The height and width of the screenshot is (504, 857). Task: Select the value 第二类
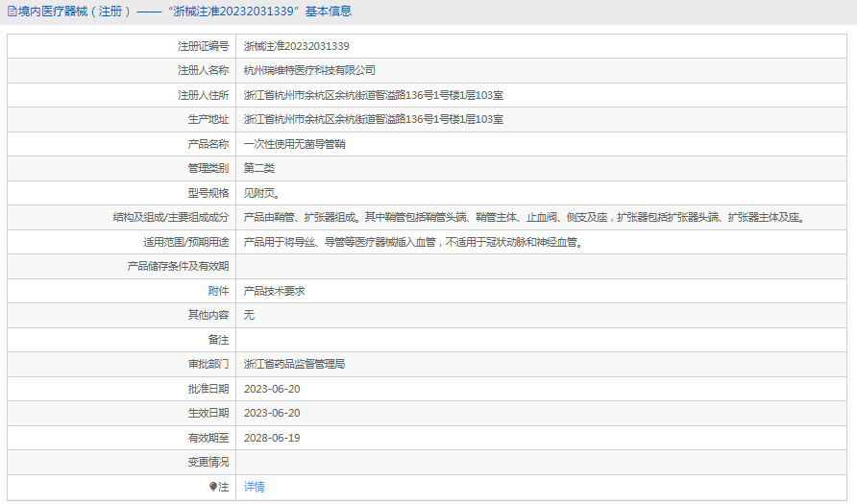point(259,168)
